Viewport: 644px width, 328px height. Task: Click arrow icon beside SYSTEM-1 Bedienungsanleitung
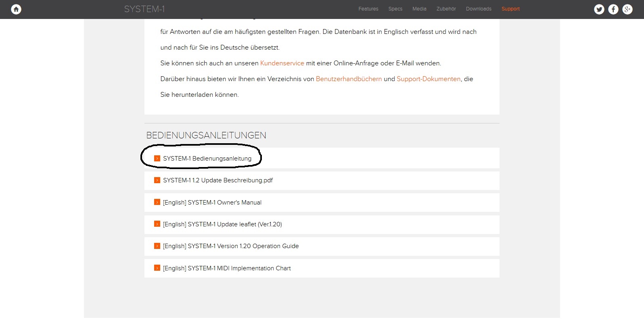[157, 159]
